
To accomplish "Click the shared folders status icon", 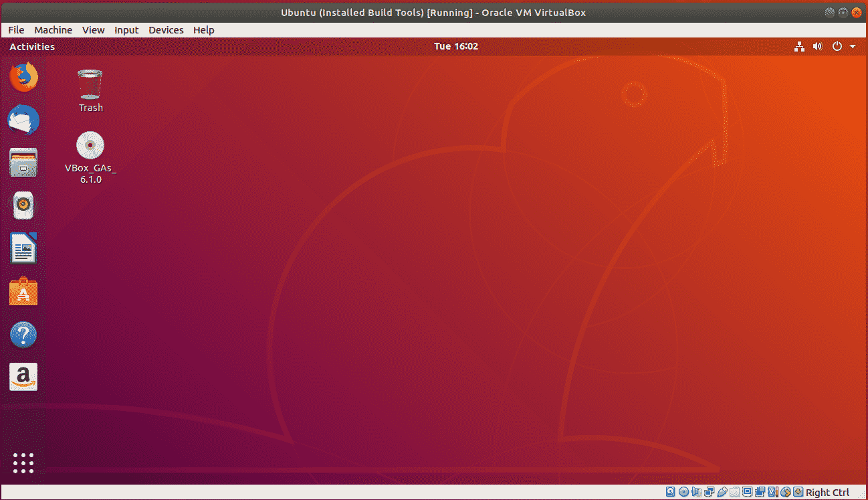I will coord(735,492).
